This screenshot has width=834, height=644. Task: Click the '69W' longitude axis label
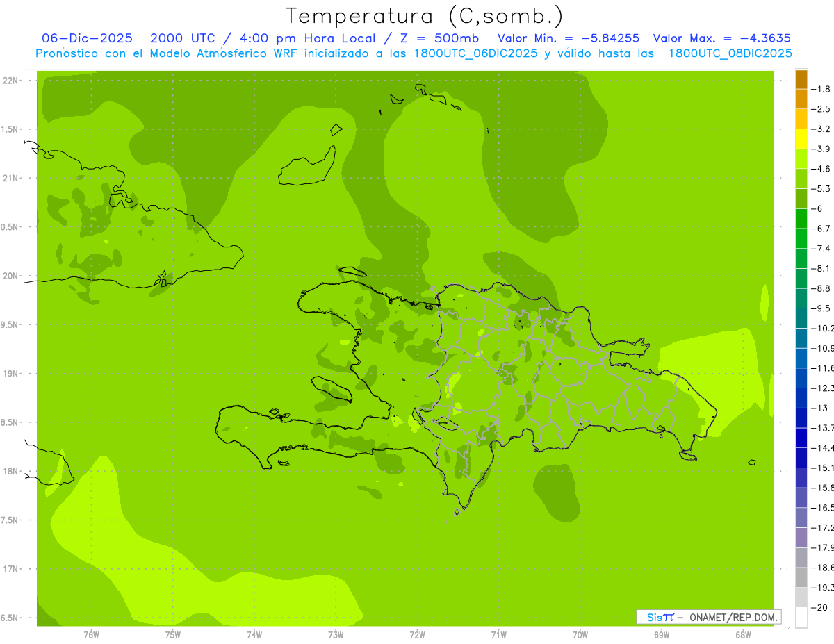tap(662, 635)
